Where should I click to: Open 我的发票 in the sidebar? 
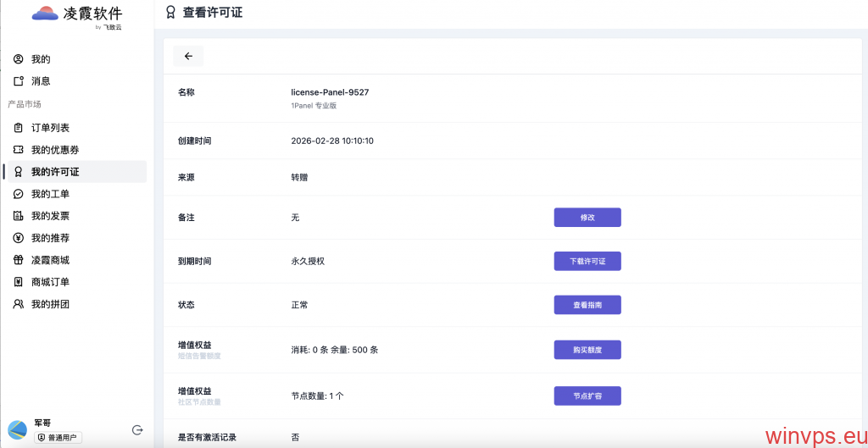(x=50, y=216)
